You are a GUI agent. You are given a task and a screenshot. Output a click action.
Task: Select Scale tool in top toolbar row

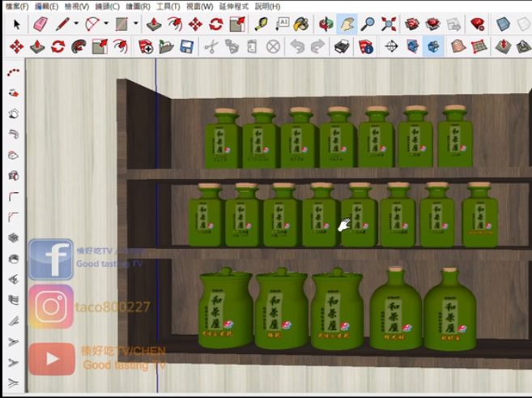(236, 24)
